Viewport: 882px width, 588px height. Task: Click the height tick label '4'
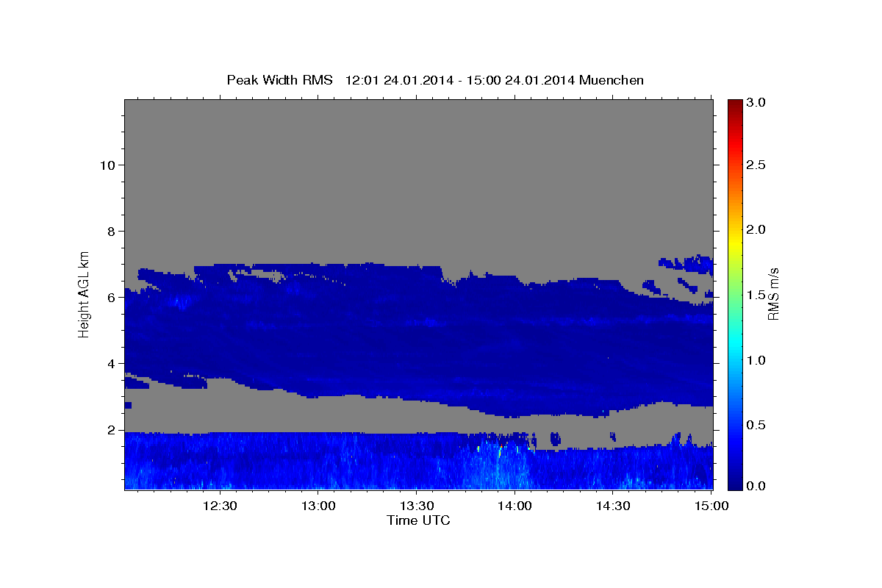110,364
